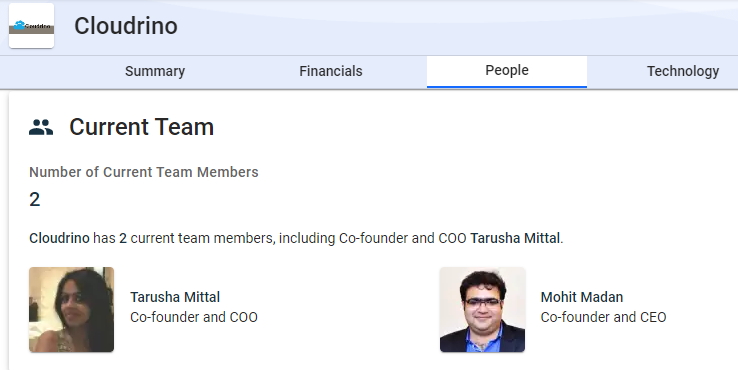Screen dimensions: 738x370
Task: Open Tarusha Mittal's profile photo
Action: (x=72, y=309)
